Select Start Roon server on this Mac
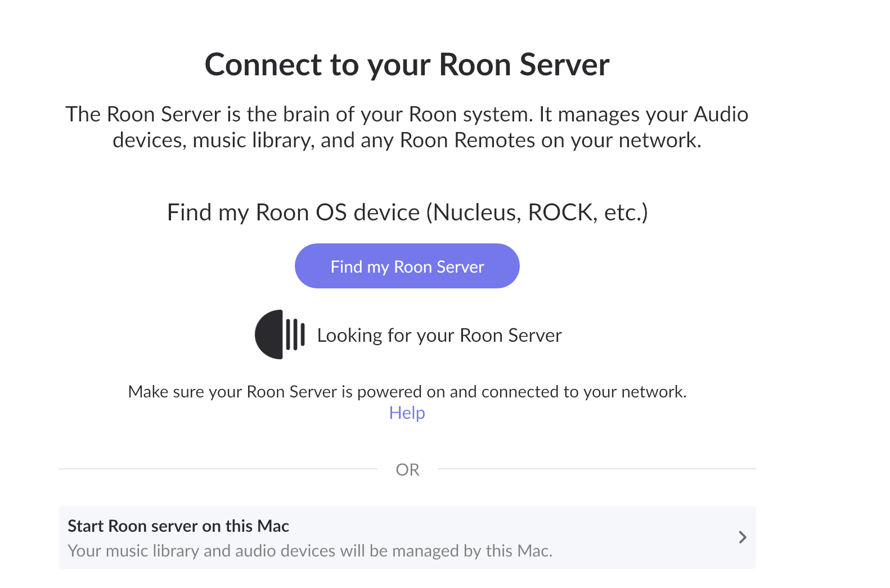This screenshot has height=588, width=890. [407, 537]
